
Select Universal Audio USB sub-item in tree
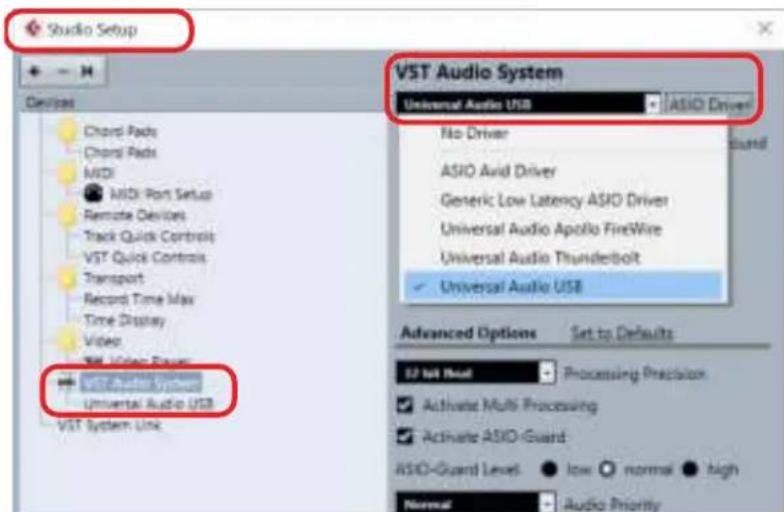pyautogui.click(x=148, y=404)
